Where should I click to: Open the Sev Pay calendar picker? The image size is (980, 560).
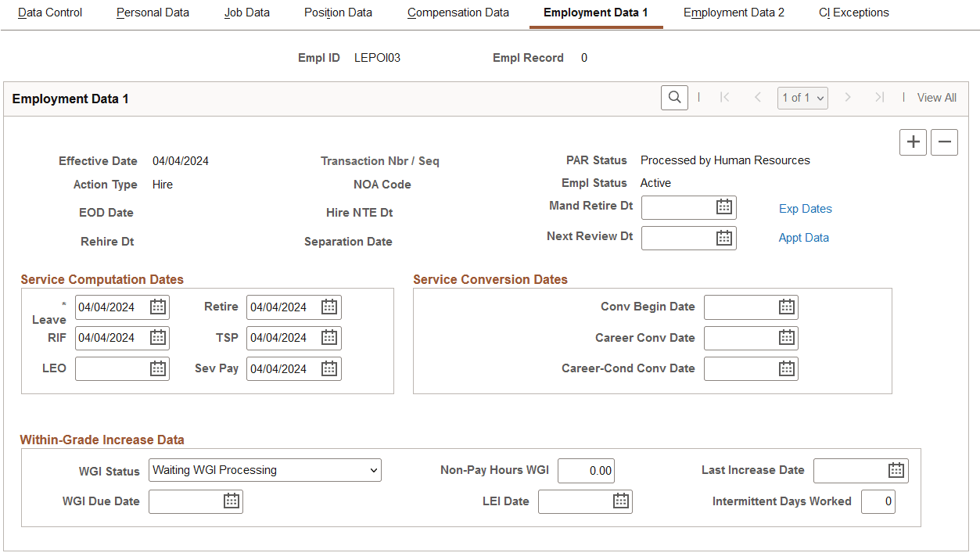tap(329, 368)
